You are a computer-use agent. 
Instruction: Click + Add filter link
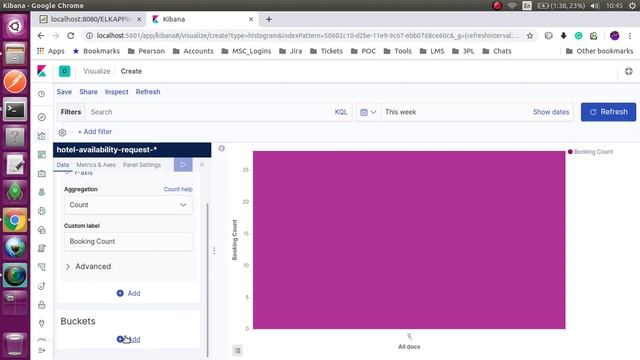[x=95, y=132]
